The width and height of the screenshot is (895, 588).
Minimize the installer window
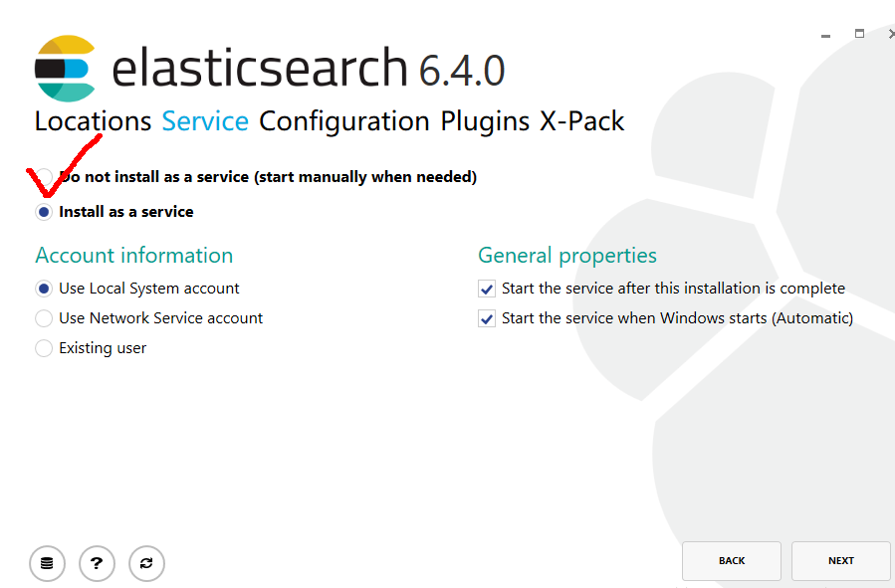click(x=825, y=36)
